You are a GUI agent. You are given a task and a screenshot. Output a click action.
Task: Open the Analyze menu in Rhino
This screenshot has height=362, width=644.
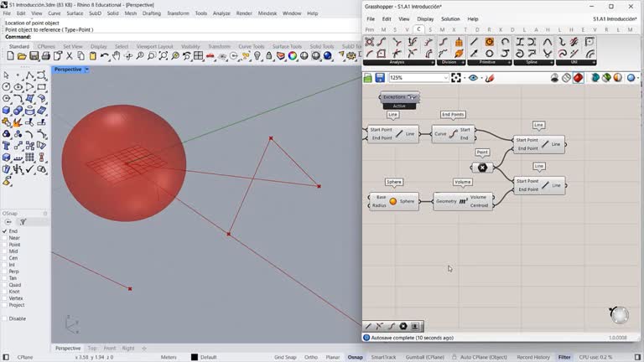click(221, 13)
